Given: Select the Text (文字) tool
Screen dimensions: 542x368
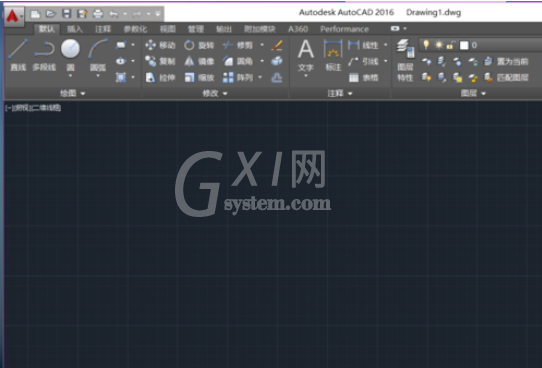Looking at the screenshot, I should tap(306, 55).
